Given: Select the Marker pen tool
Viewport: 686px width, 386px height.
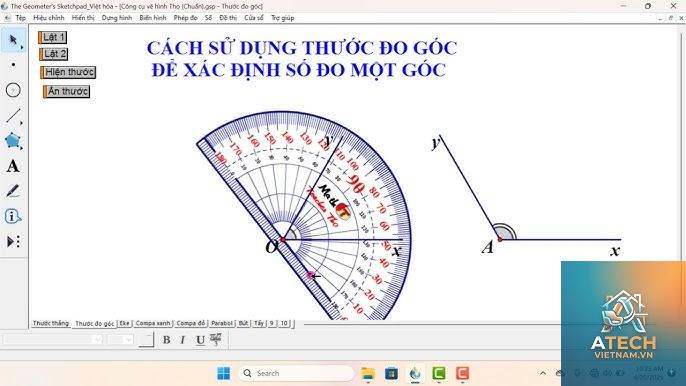Looking at the screenshot, I should (13, 191).
